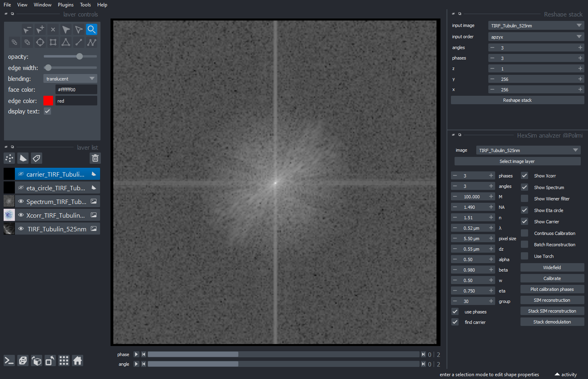Expand the input order apzyx dropdown
Image resolution: width=588 pixels, height=379 pixels.
[536, 37]
